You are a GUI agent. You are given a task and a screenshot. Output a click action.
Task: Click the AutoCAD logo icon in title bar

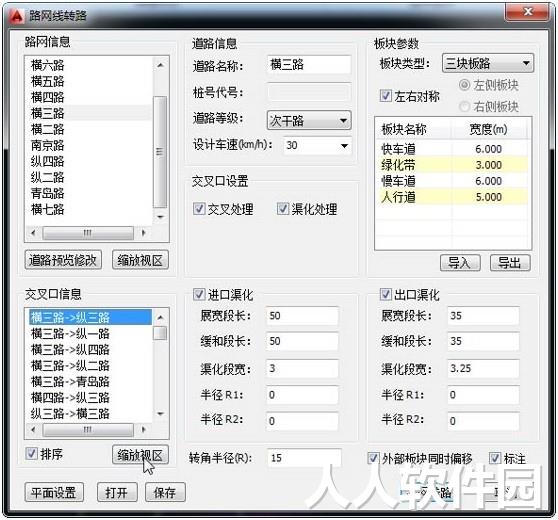(x=16, y=16)
